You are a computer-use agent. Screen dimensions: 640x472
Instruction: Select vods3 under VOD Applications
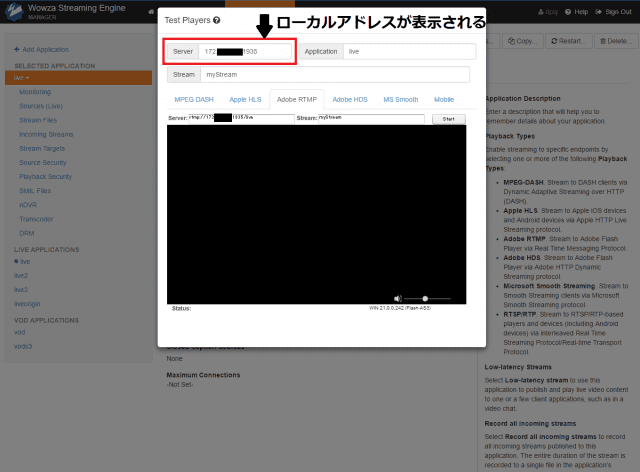pyautogui.click(x=23, y=346)
